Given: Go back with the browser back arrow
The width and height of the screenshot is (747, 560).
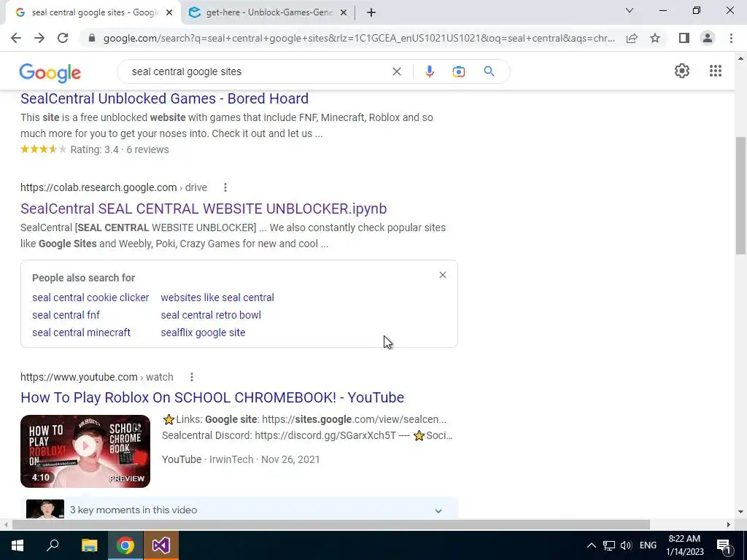Looking at the screenshot, I should 16,38.
